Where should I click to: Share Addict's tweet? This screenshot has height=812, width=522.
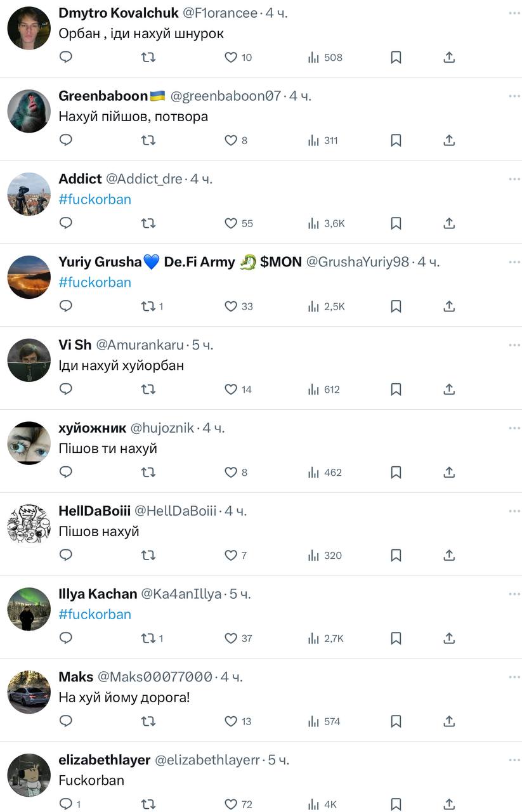tap(449, 223)
